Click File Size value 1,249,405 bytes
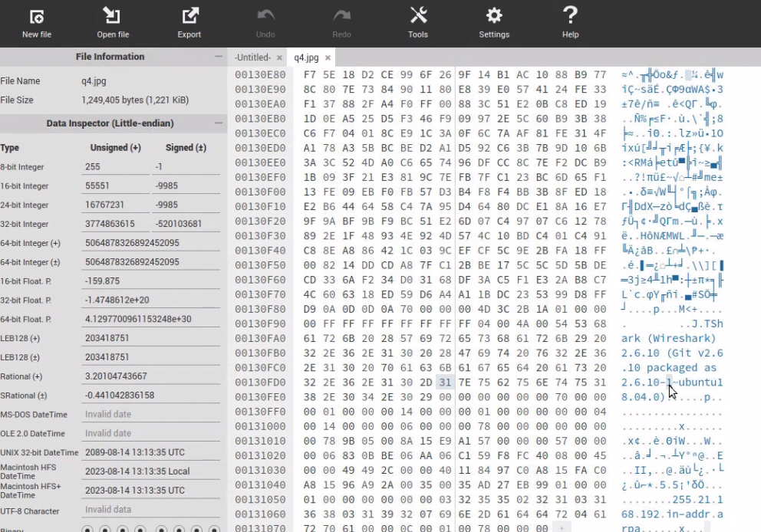Screen dimensions: 761x532 pos(135,100)
